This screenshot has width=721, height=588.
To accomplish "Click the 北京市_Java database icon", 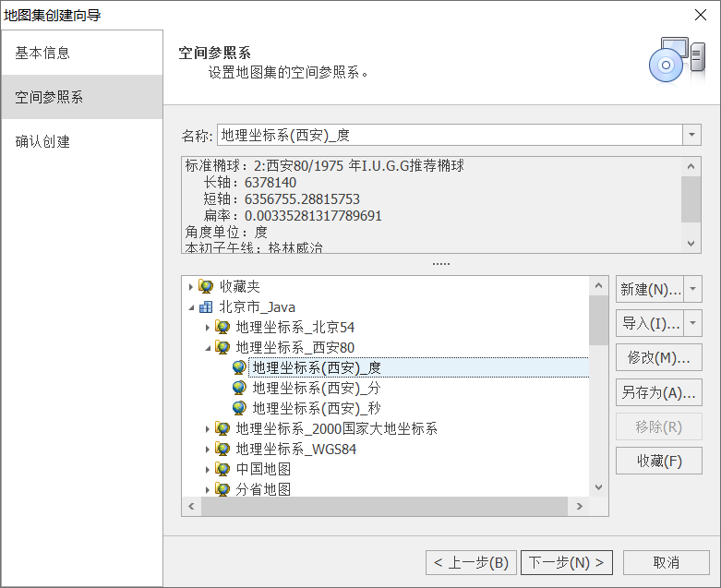I will point(206,307).
